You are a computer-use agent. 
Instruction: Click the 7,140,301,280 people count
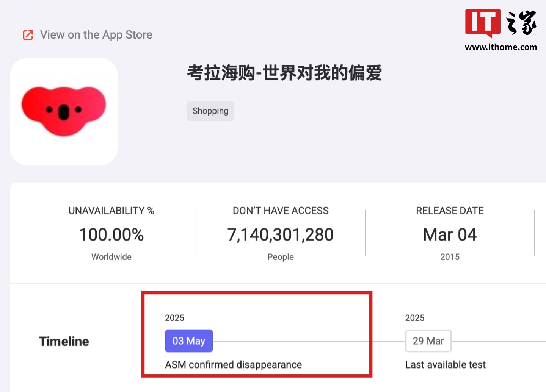(281, 235)
